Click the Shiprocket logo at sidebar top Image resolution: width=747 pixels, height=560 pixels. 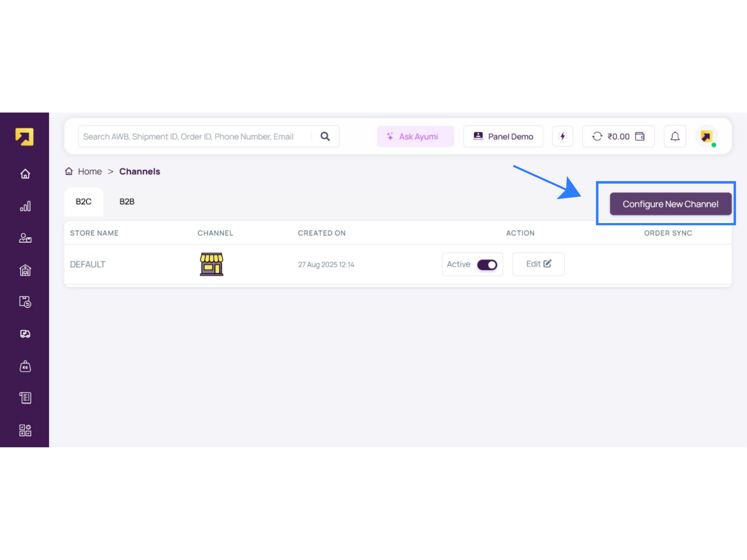(x=24, y=136)
